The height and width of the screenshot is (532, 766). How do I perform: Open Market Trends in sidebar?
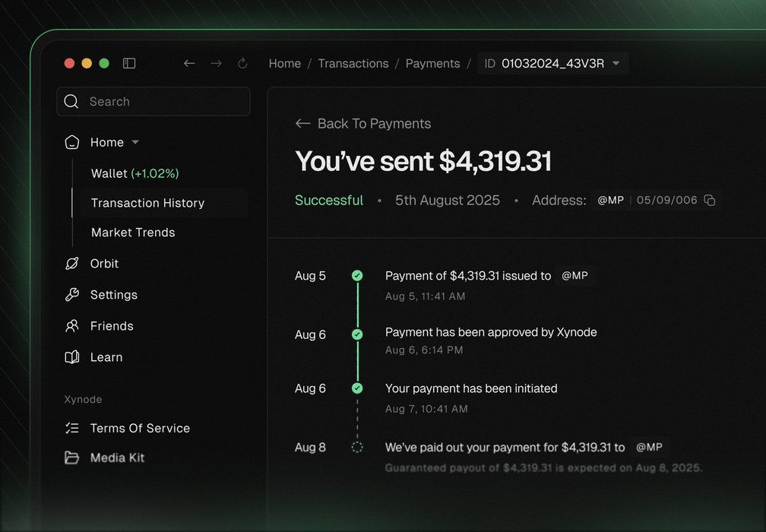pyautogui.click(x=133, y=233)
